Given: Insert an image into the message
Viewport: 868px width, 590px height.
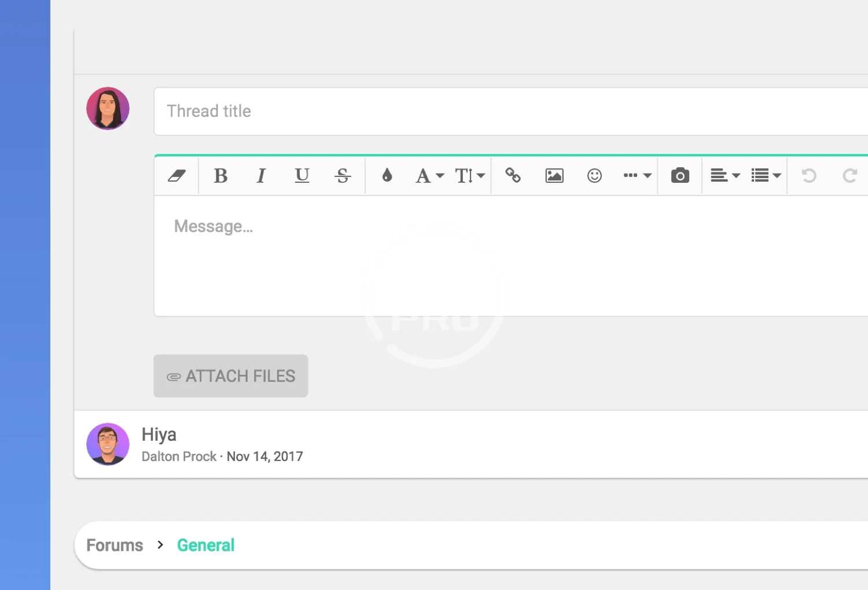Looking at the screenshot, I should (554, 176).
